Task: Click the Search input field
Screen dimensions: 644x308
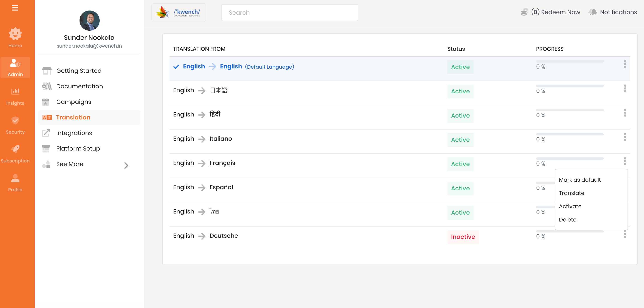Action: (290, 13)
